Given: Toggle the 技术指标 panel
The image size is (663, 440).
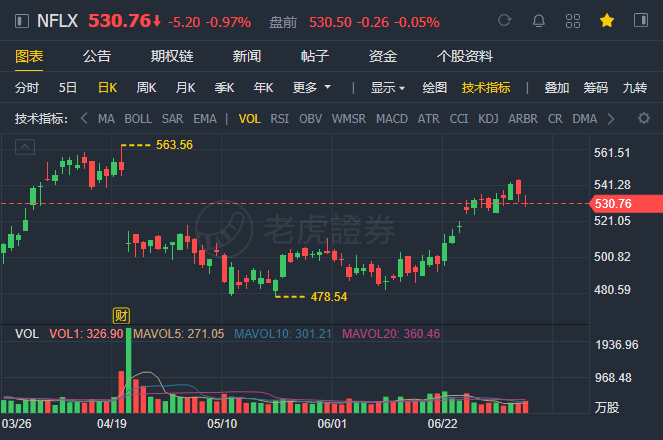Looking at the screenshot, I should point(486,88).
